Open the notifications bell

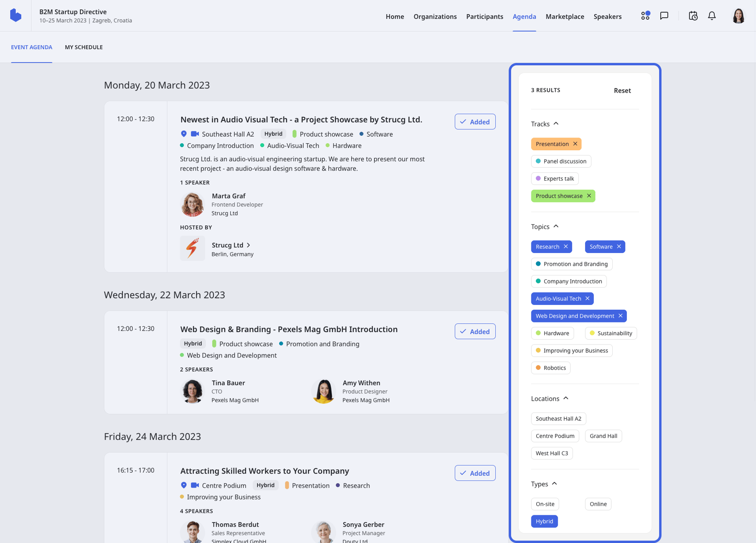point(712,16)
